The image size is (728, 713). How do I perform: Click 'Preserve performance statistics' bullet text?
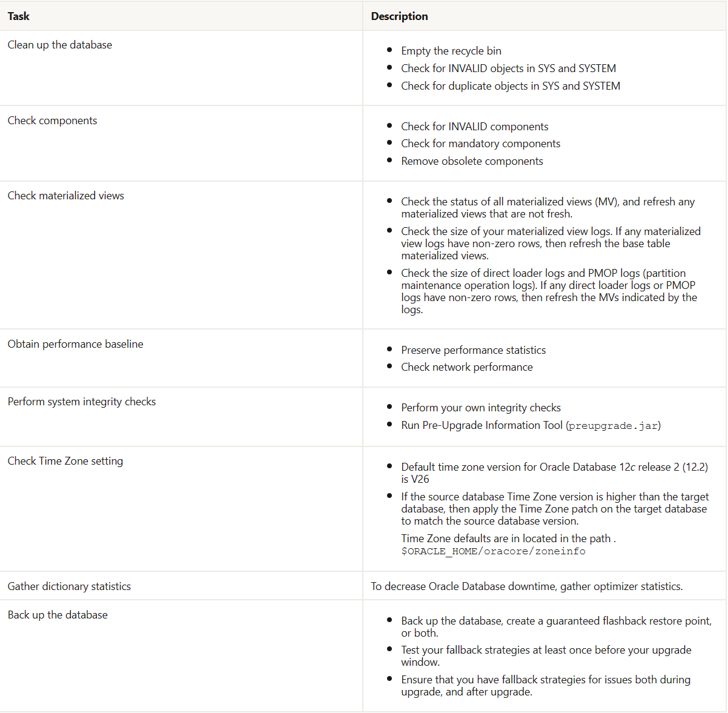pos(473,350)
